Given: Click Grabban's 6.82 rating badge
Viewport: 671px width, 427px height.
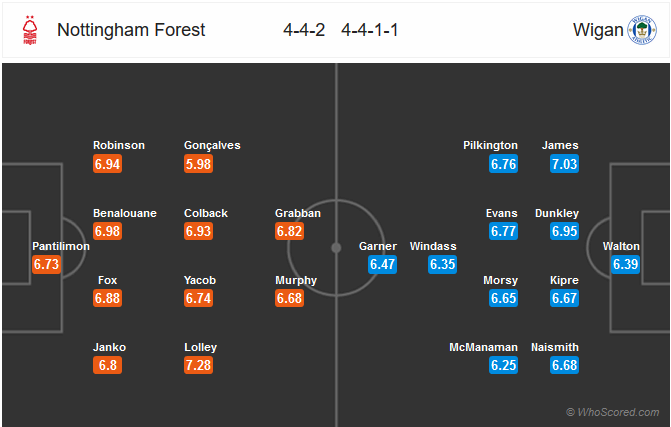Looking at the screenshot, I should click(x=290, y=231).
